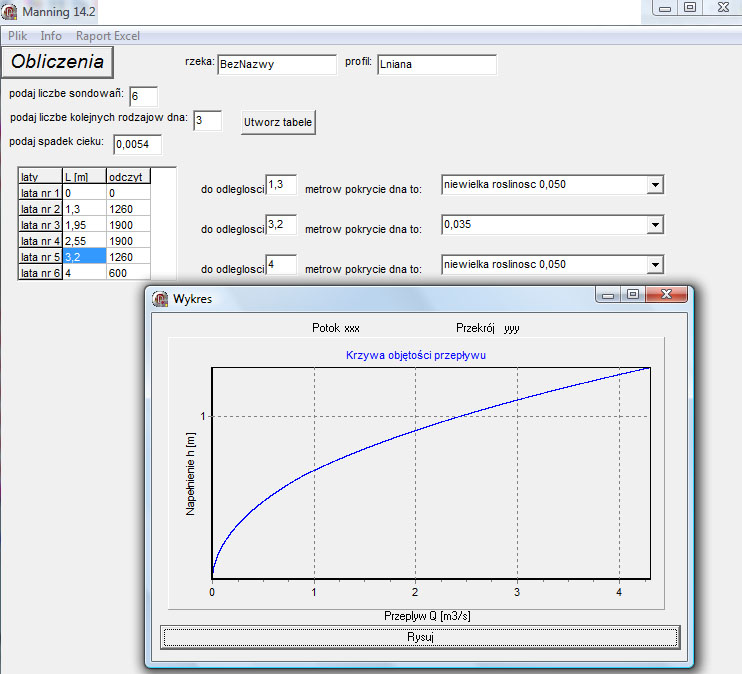Expand the 0,035 pokrycie dna dropdown arrow
Screen dimensions: 742x674
point(655,225)
